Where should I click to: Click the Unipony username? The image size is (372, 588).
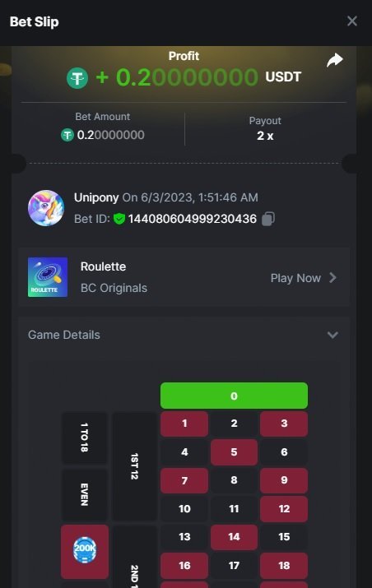[96, 197]
